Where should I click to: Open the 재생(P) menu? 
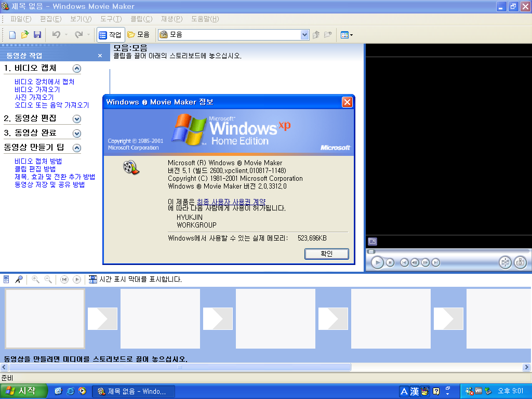click(171, 19)
